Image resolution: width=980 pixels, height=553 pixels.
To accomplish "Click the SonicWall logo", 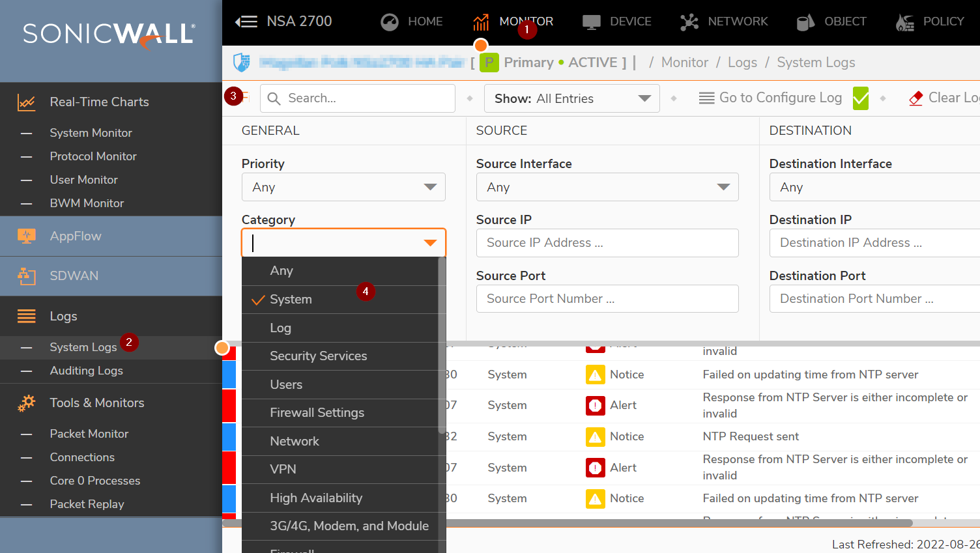I will tap(109, 36).
